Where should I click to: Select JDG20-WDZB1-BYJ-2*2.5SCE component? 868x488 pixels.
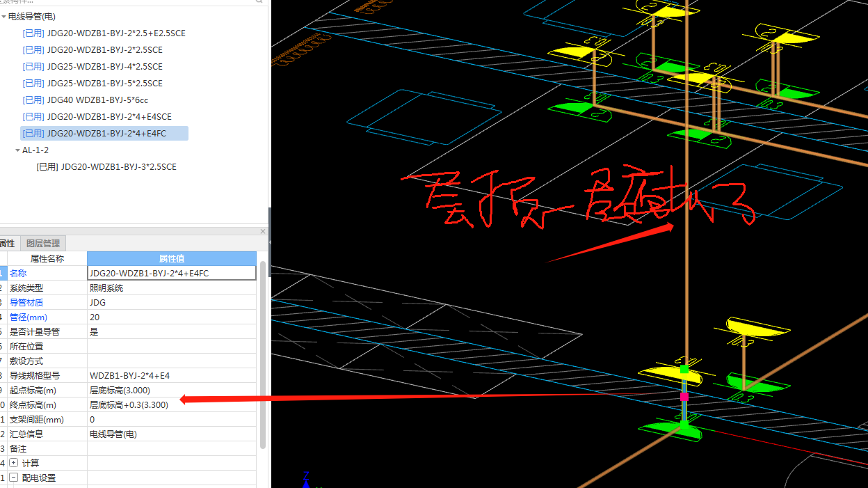click(93, 49)
